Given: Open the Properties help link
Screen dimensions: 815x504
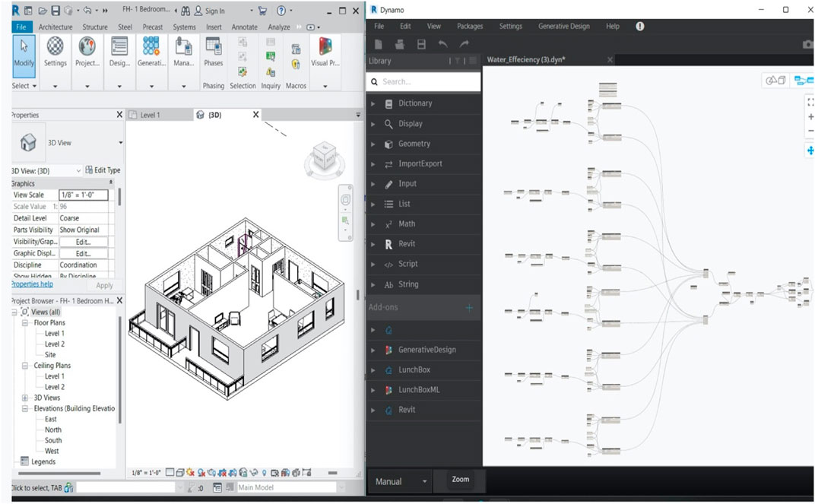Looking at the screenshot, I should point(32,284).
